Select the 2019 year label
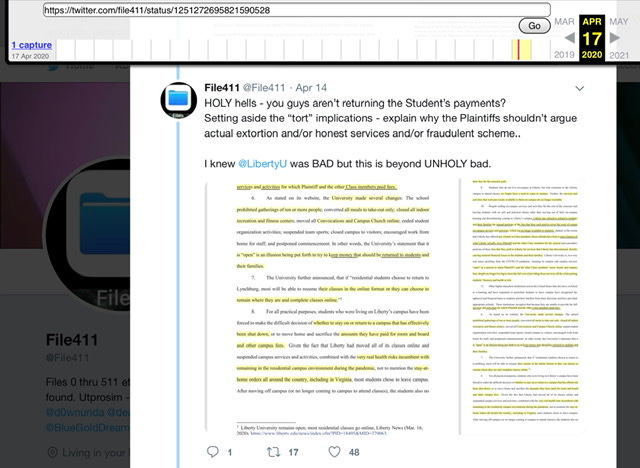Image resolution: width=640 pixels, height=468 pixels. 564,55
